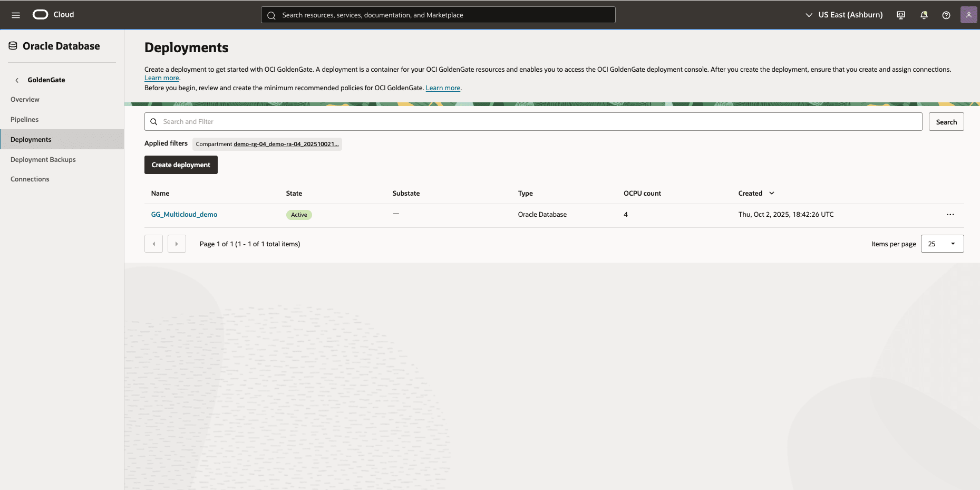980x490 pixels.
Task: Click the Create deployment button
Action: pyautogui.click(x=181, y=165)
